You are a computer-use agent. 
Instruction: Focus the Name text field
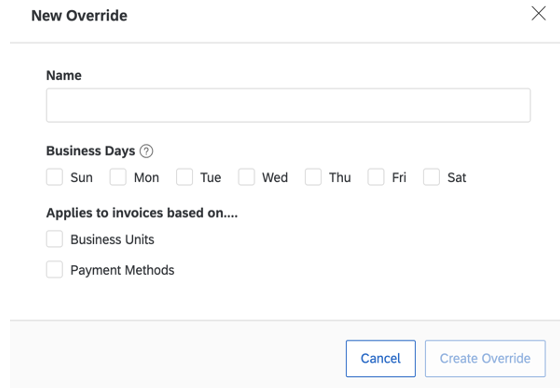coord(288,105)
